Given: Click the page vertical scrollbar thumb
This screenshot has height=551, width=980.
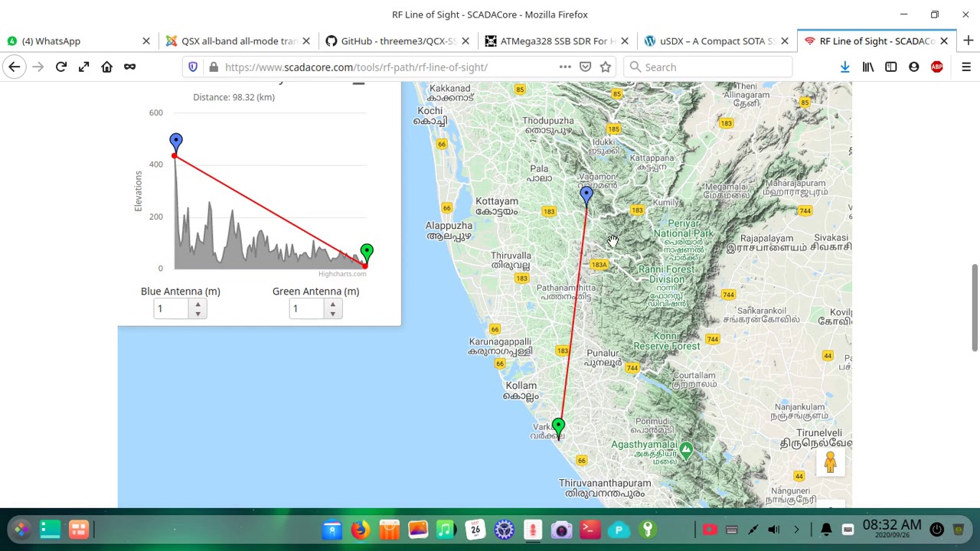Looking at the screenshot, I should pyautogui.click(x=975, y=308).
